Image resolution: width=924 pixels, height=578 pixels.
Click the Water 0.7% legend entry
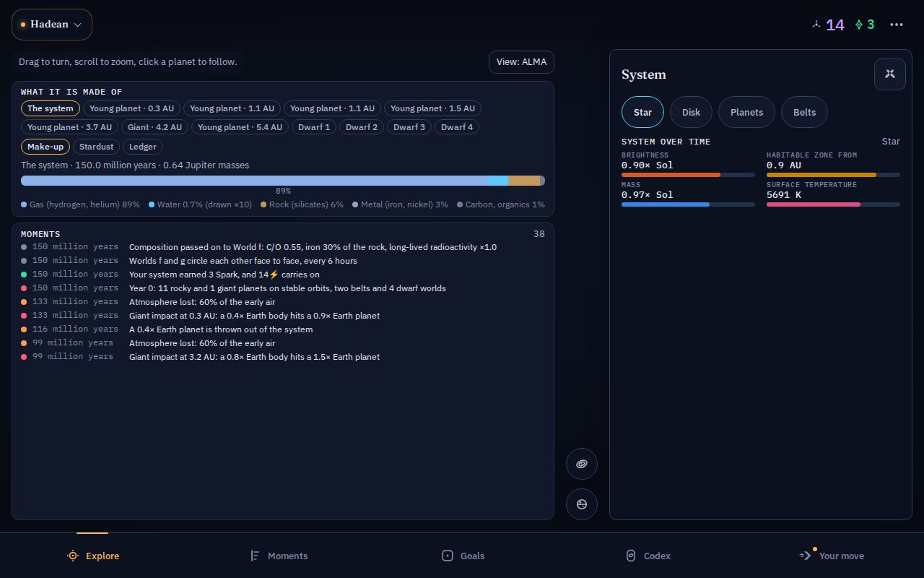pos(201,204)
